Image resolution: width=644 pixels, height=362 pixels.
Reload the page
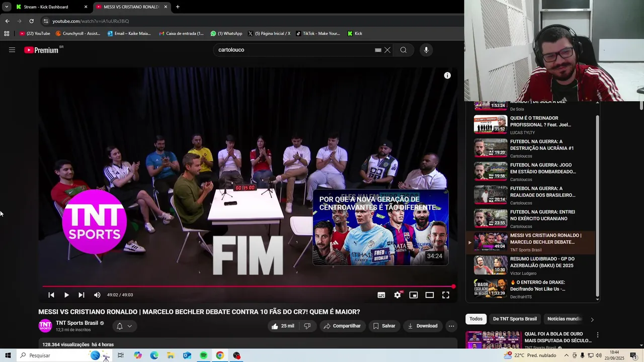(31, 21)
